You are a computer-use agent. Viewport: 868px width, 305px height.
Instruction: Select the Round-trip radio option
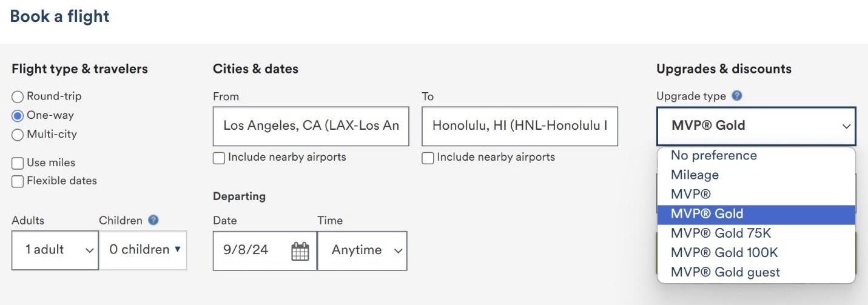click(x=18, y=96)
